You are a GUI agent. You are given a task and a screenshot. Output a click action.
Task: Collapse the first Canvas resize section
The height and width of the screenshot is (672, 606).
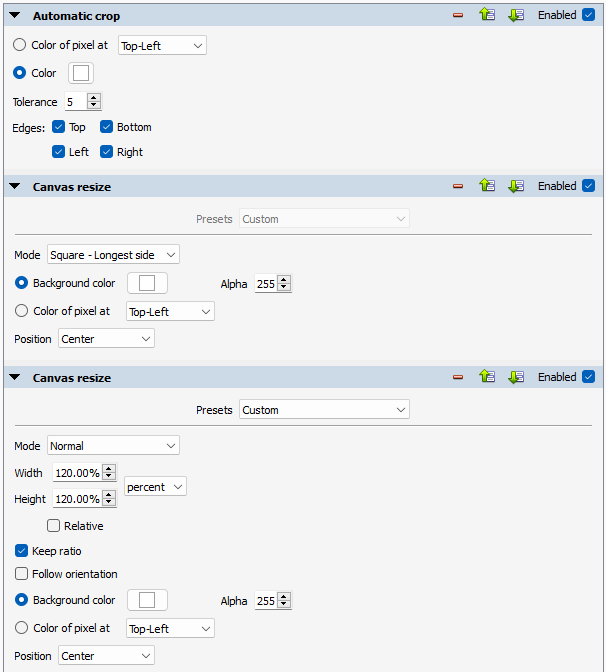coord(15,186)
